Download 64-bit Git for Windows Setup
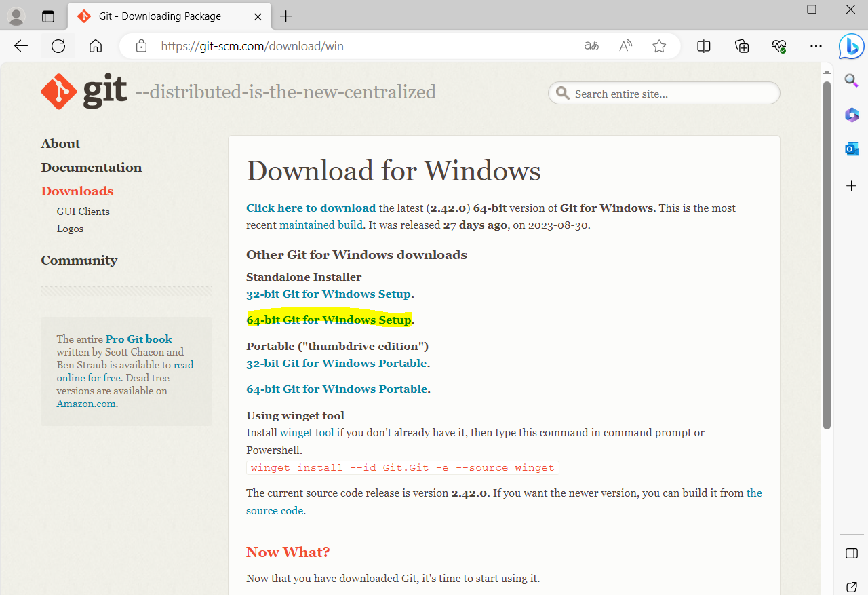Screen dimensions: 868x595 coord(329,320)
